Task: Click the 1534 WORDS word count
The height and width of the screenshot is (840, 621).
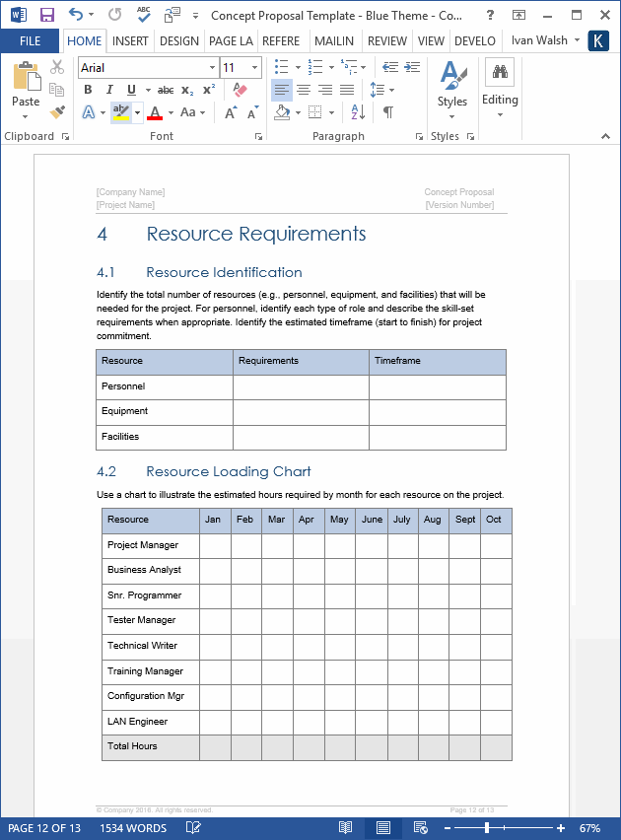Action: pos(133,828)
